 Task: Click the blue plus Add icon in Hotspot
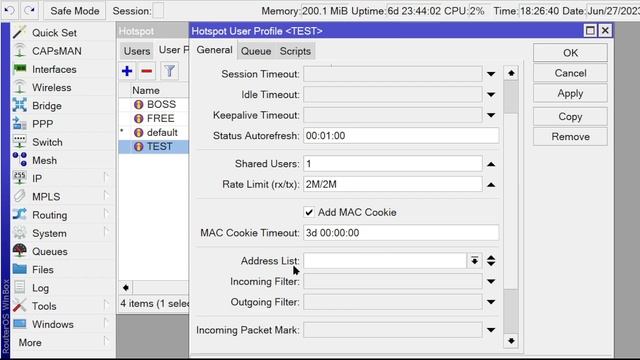[127, 71]
